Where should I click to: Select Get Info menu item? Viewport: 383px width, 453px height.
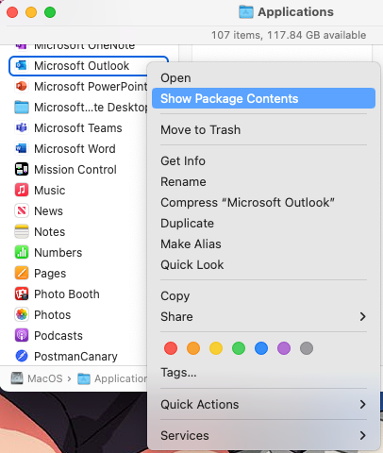point(263,161)
